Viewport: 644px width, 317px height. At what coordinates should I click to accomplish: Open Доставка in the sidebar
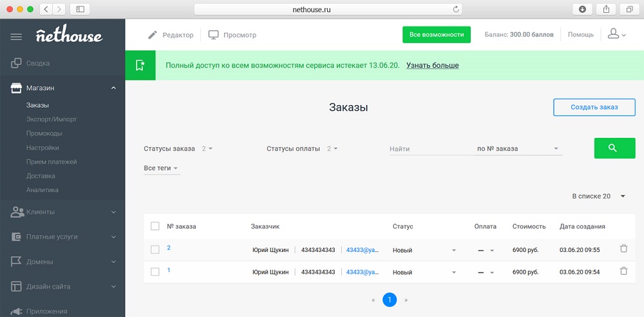click(x=41, y=176)
